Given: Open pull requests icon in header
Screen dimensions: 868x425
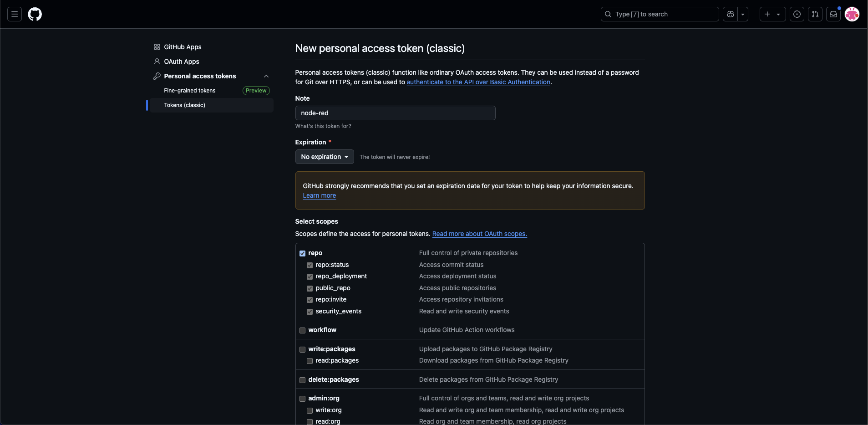Looking at the screenshot, I should pos(815,14).
